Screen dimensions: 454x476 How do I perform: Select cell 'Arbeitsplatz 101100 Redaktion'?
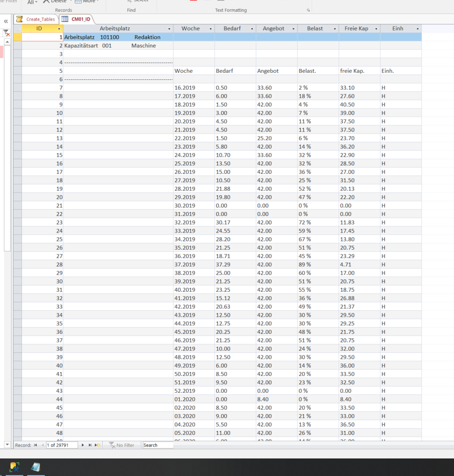pyautogui.click(x=118, y=37)
